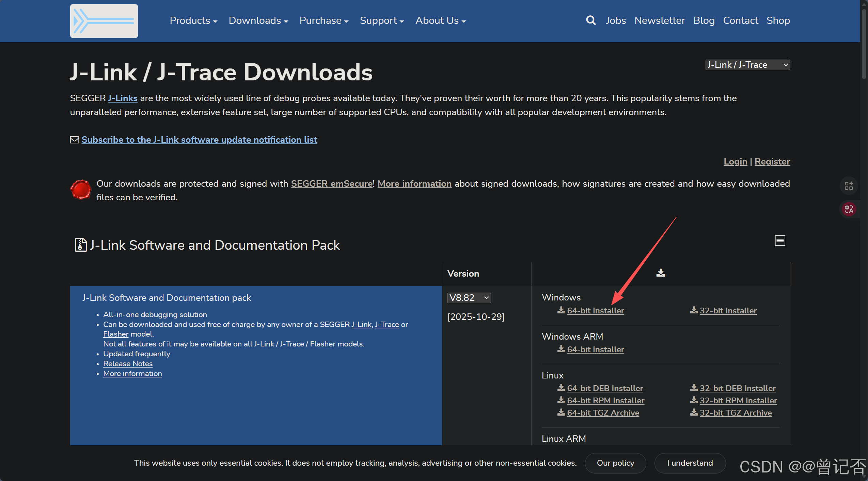The height and width of the screenshot is (481, 868).
Task: Click the download icon for 32-bit DEB Installer
Action: click(x=694, y=388)
